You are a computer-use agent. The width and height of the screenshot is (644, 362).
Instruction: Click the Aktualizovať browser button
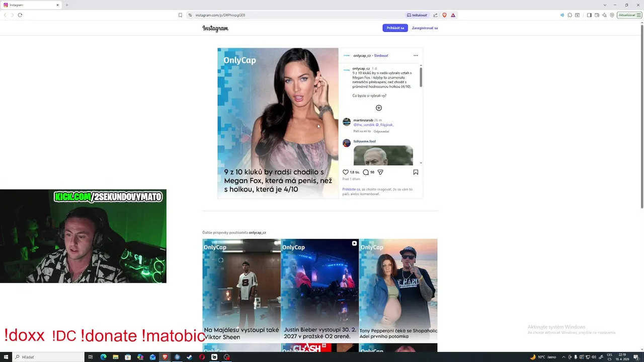point(629,15)
